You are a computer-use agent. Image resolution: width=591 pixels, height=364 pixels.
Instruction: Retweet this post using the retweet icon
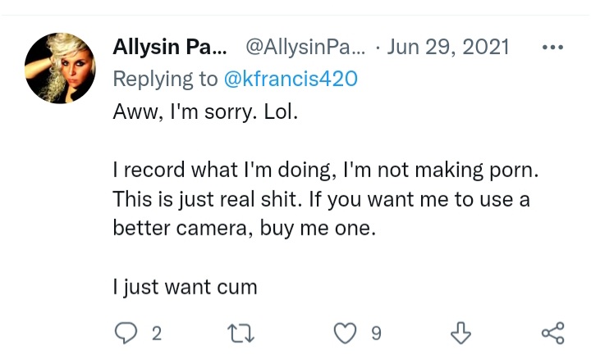coord(241,334)
